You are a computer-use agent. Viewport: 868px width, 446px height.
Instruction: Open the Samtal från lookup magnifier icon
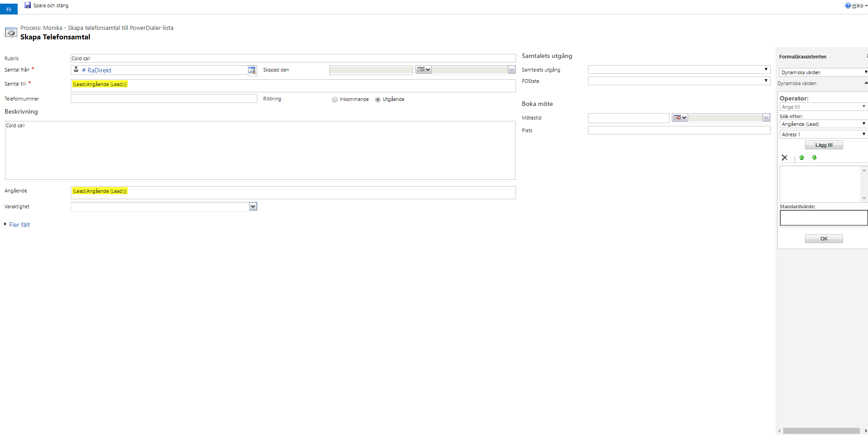[x=252, y=70]
